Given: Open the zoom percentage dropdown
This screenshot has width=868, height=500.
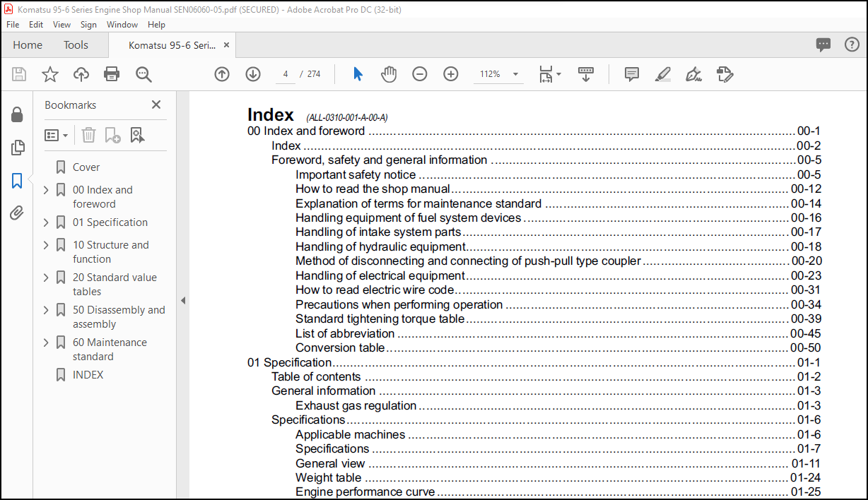Looking at the screenshot, I should [x=515, y=74].
